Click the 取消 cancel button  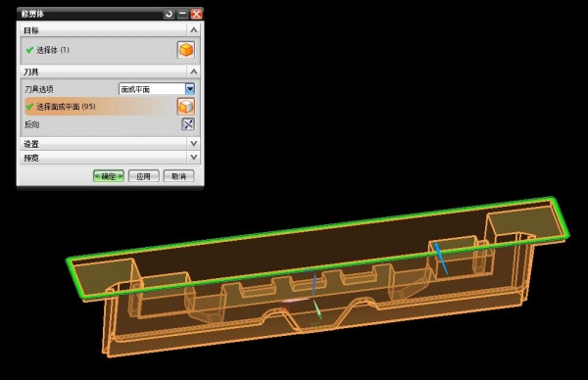pos(179,176)
